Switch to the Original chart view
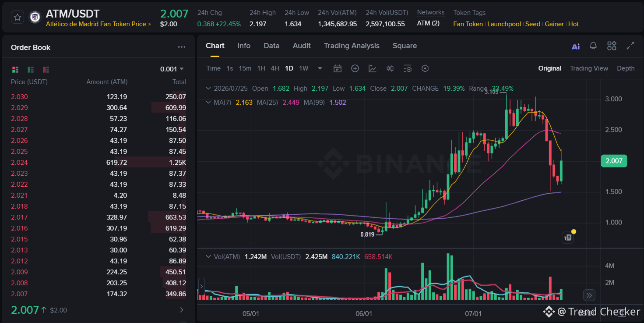 click(550, 68)
